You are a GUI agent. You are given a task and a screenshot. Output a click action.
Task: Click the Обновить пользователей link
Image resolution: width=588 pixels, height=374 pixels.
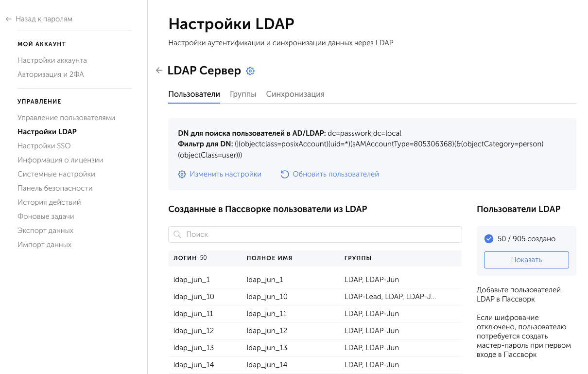click(336, 174)
